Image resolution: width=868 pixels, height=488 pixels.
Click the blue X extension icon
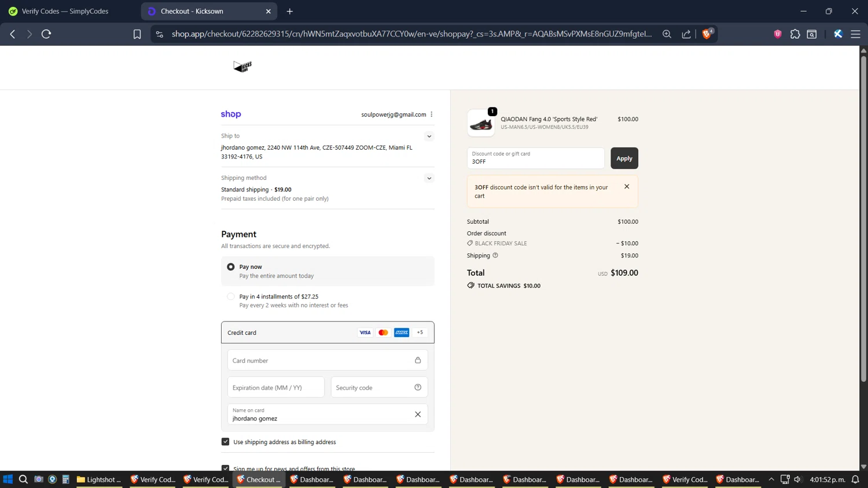[x=838, y=34]
